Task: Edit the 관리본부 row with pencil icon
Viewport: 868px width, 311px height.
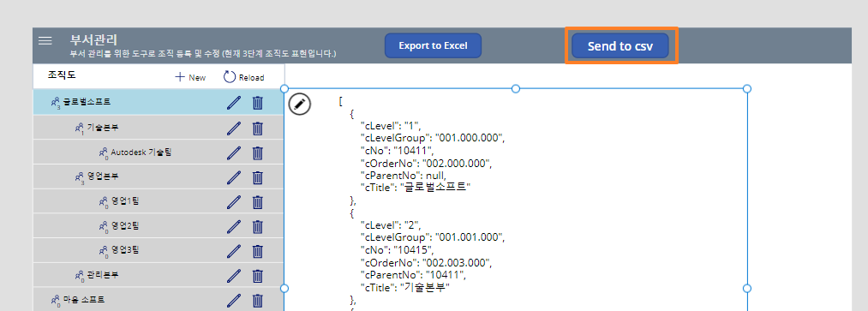Action: tap(234, 276)
